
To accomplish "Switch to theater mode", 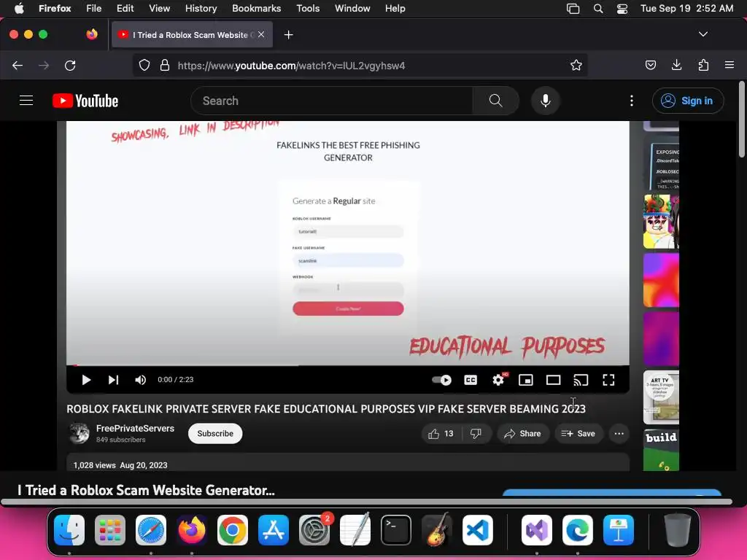I will coord(553,380).
